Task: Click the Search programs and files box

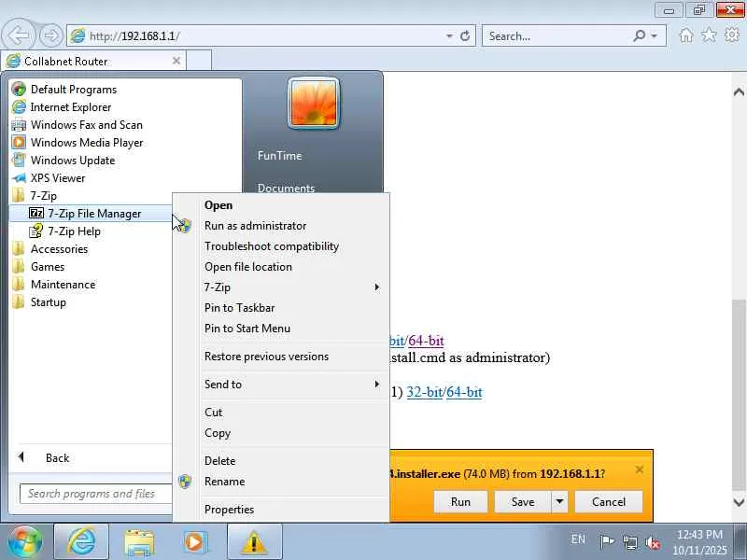Action: coord(95,494)
